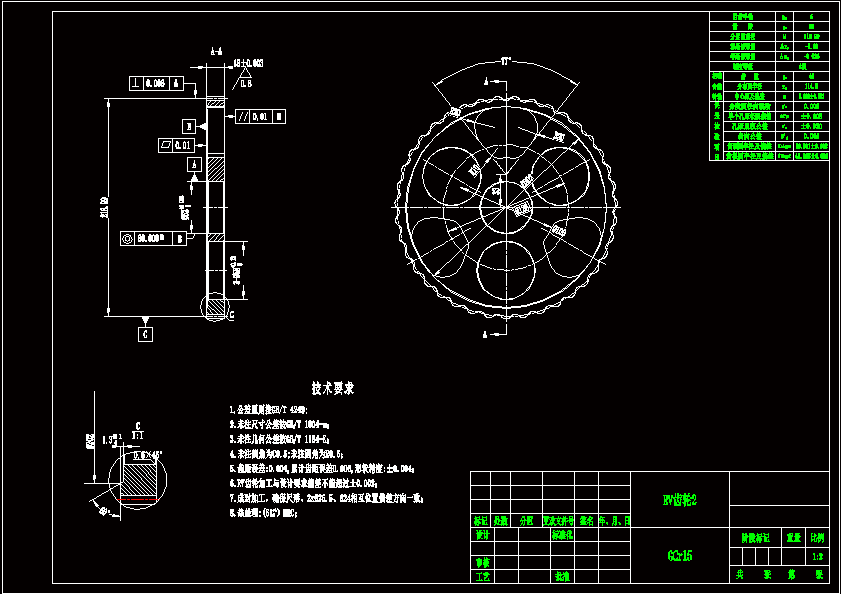Click the "审核" cell in title block
The image size is (841, 594).
pos(482,562)
